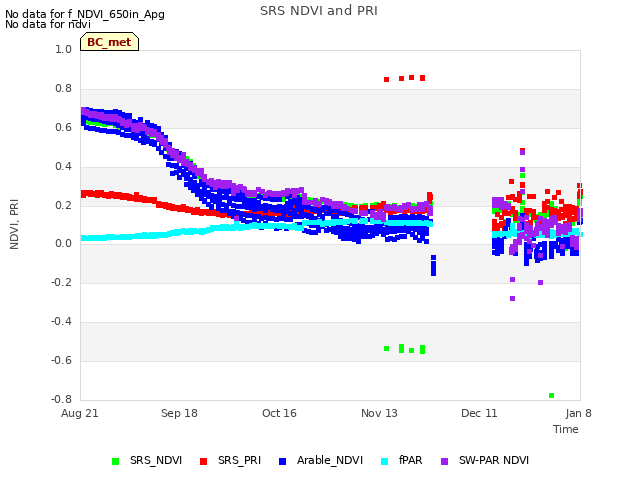The height and width of the screenshot is (480, 640).
Task: Click the 0.0 y-axis tick label
Action: pyautogui.click(x=64, y=244)
